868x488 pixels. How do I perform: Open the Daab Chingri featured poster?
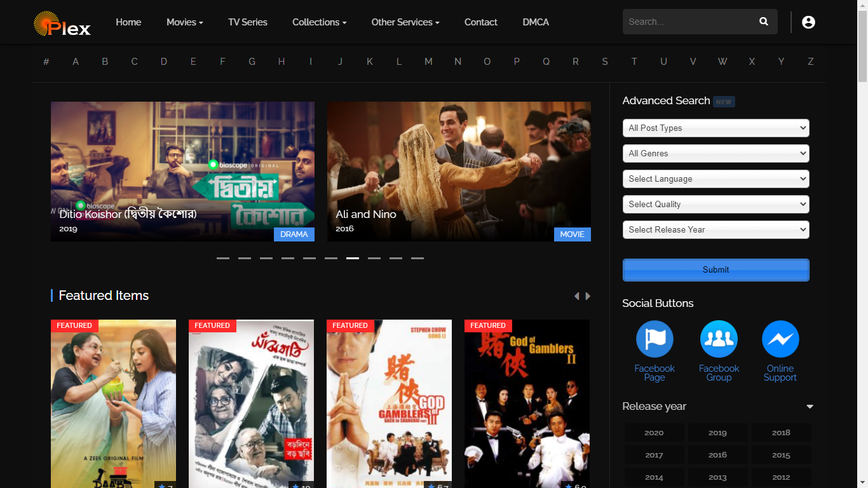[113, 403]
